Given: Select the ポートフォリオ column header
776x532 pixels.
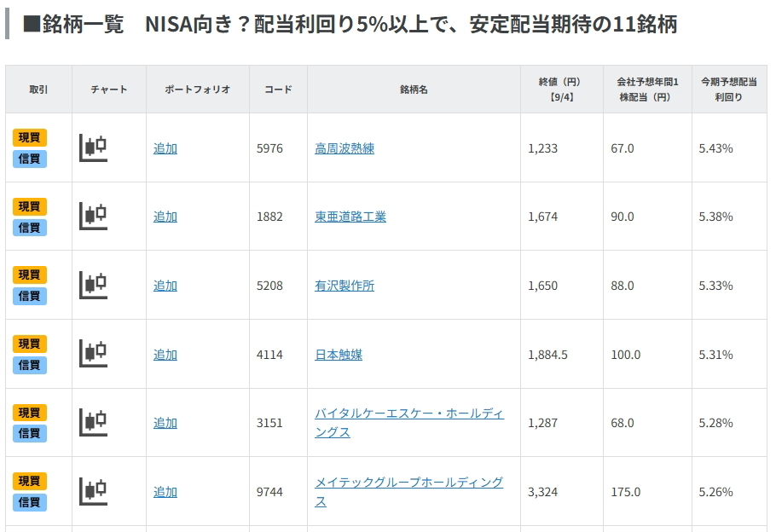Looking at the screenshot, I should [198, 90].
